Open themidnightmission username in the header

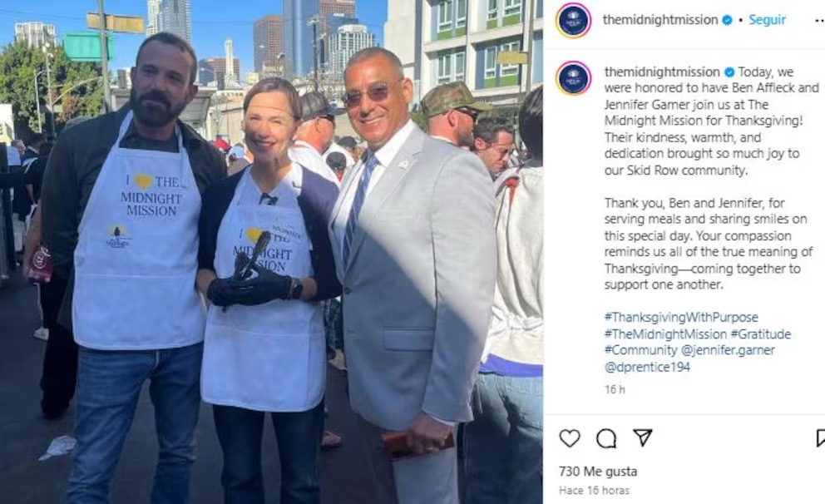(660, 20)
